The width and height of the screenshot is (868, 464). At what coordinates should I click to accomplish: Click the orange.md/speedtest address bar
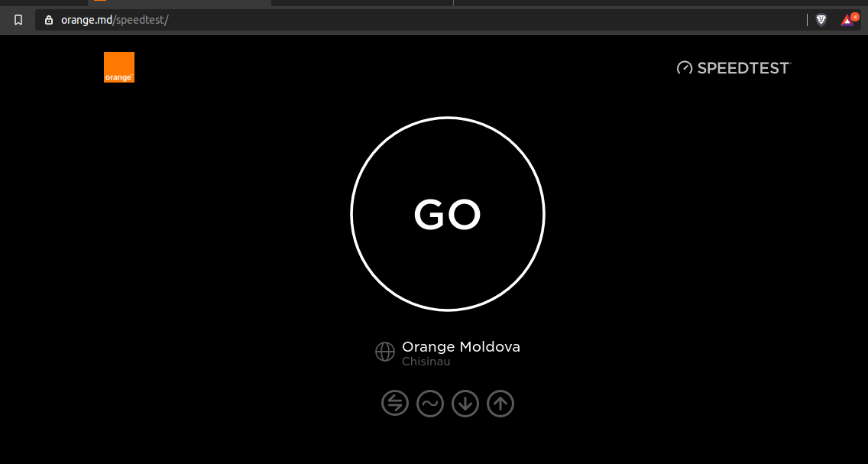[x=421, y=20]
